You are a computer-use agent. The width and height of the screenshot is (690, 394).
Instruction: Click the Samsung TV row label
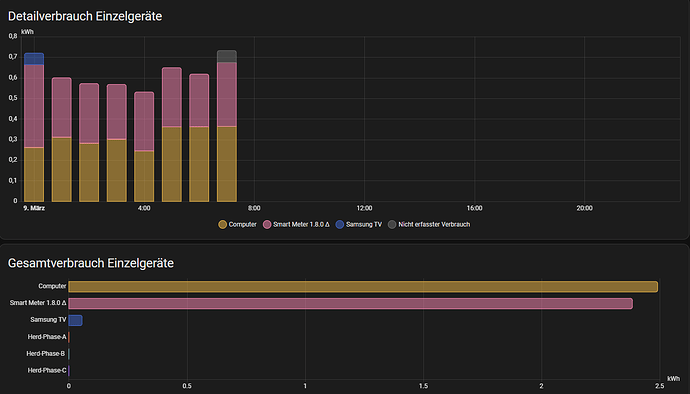click(x=48, y=320)
